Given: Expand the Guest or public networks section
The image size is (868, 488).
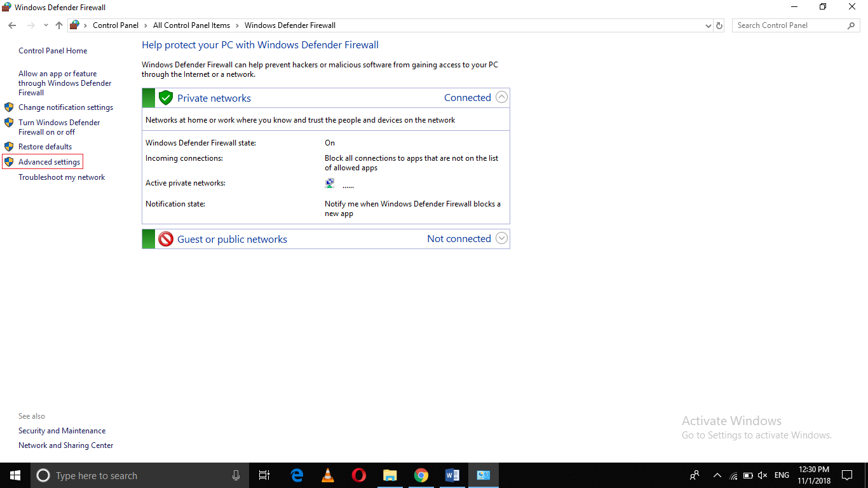Looking at the screenshot, I should 501,238.
